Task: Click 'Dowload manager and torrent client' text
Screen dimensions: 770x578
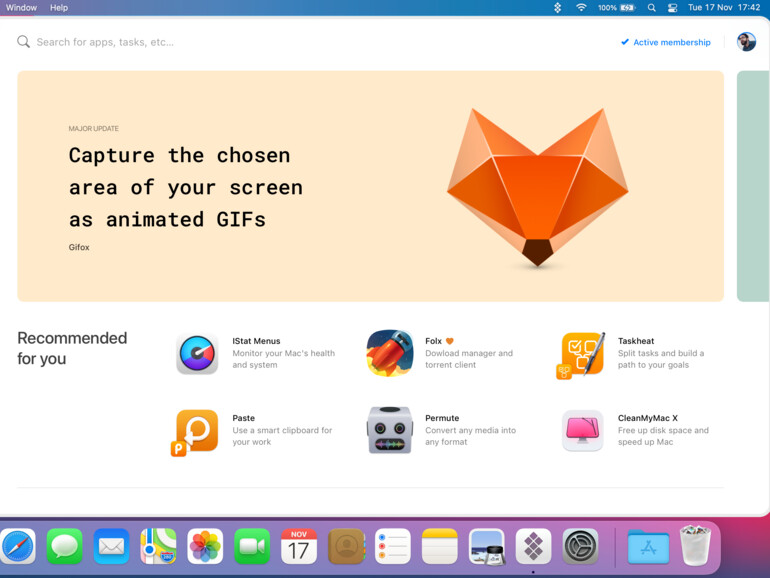Action: click(469, 359)
